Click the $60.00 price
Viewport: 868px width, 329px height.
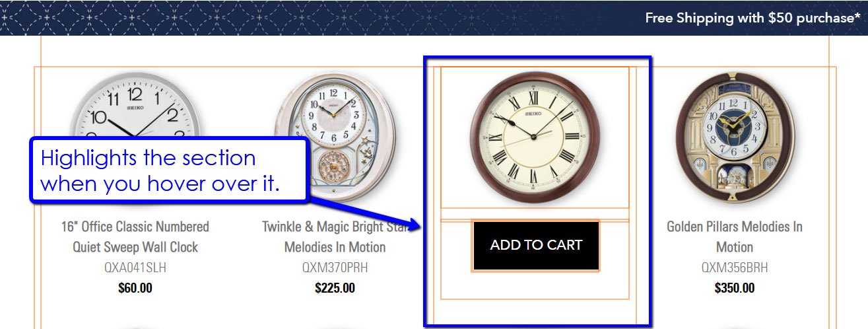pos(135,288)
